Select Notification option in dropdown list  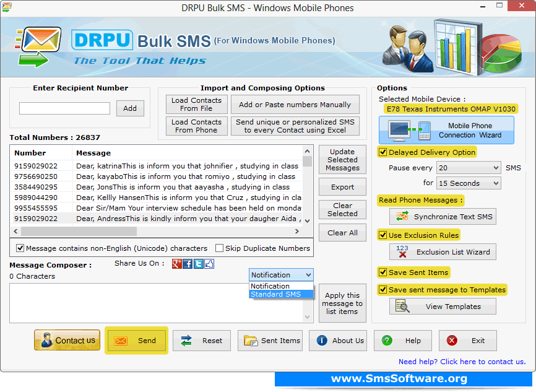coord(281,286)
